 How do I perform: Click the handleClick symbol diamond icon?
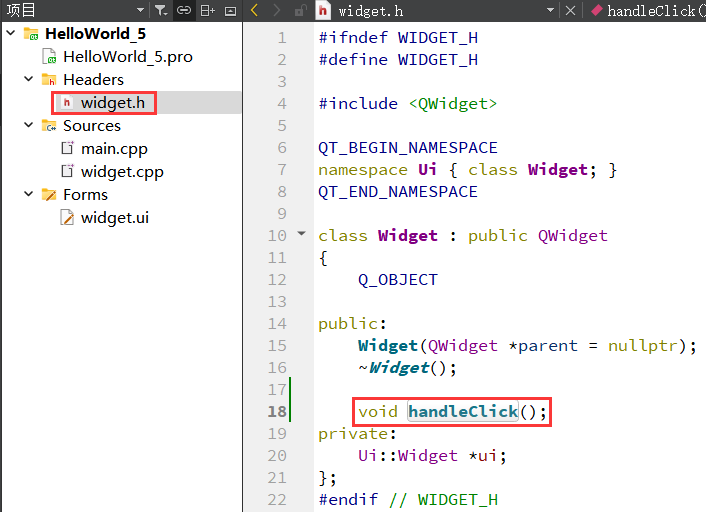point(597,10)
